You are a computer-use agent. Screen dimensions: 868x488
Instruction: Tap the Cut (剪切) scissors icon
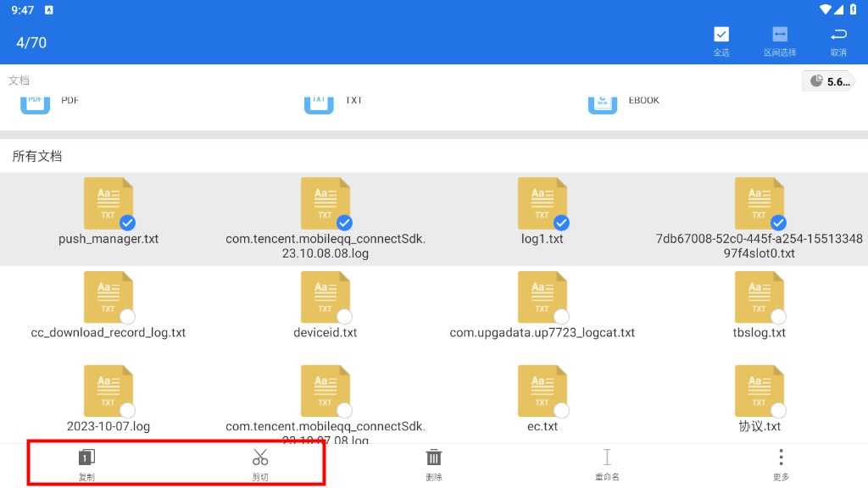click(260, 458)
